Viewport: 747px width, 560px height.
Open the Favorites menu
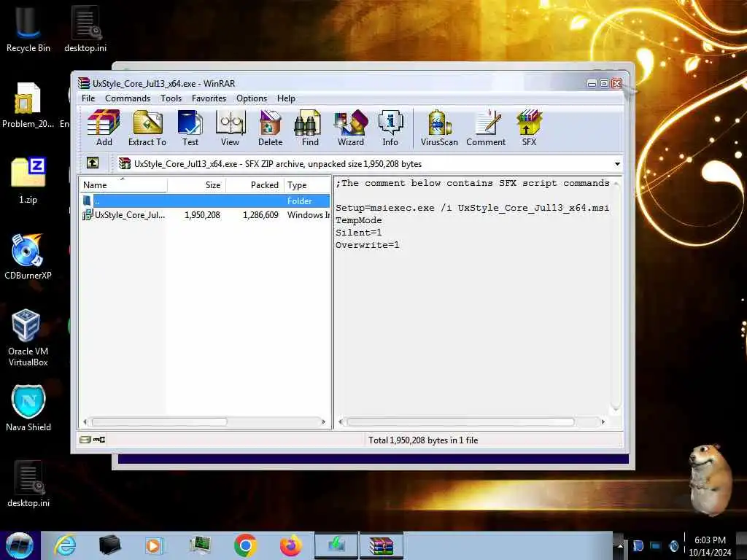(x=209, y=98)
